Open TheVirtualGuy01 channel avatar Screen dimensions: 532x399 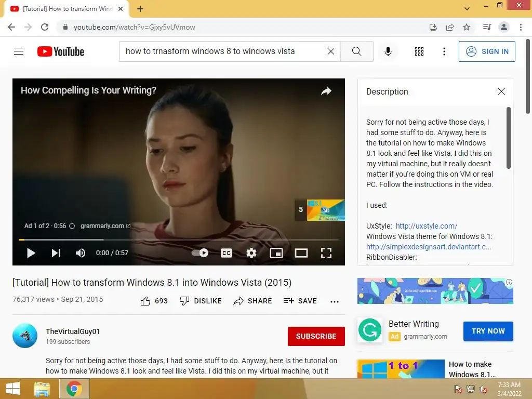pyautogui.click(x=25, y=336)
